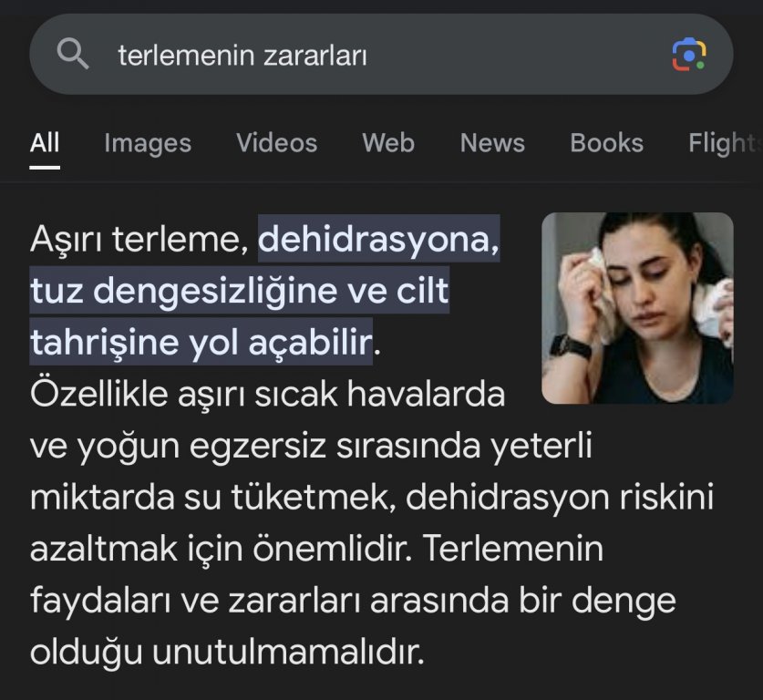Image resolution: width=763 pixels, height=700 pixels.
Task: Open the Videos tab
Action: coord(276,143)
